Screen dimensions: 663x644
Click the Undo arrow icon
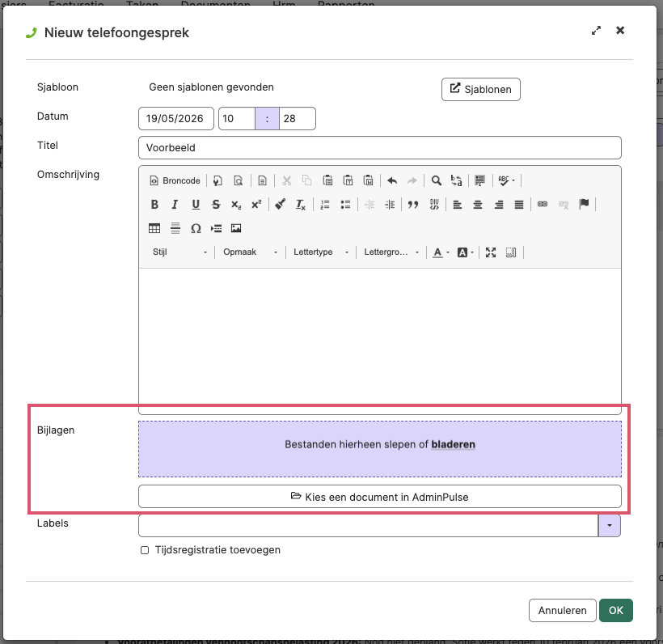coord(392,180)
